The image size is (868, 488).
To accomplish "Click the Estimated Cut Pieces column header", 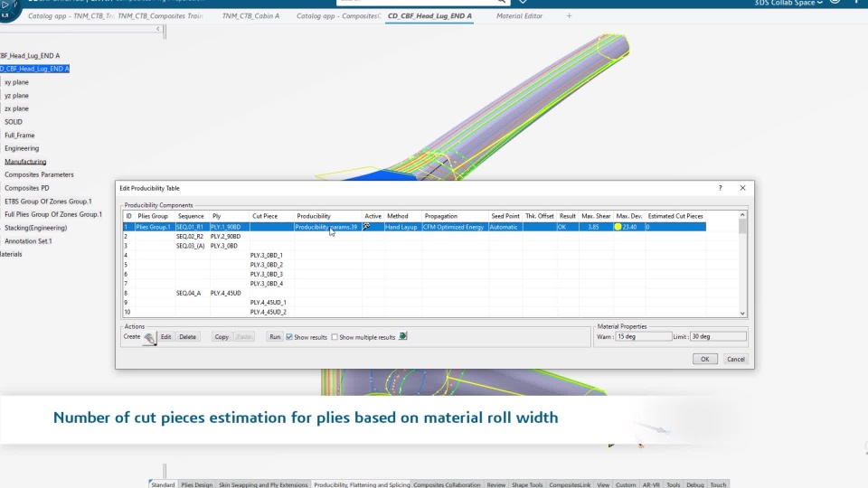I will click(x=675, y=216).
